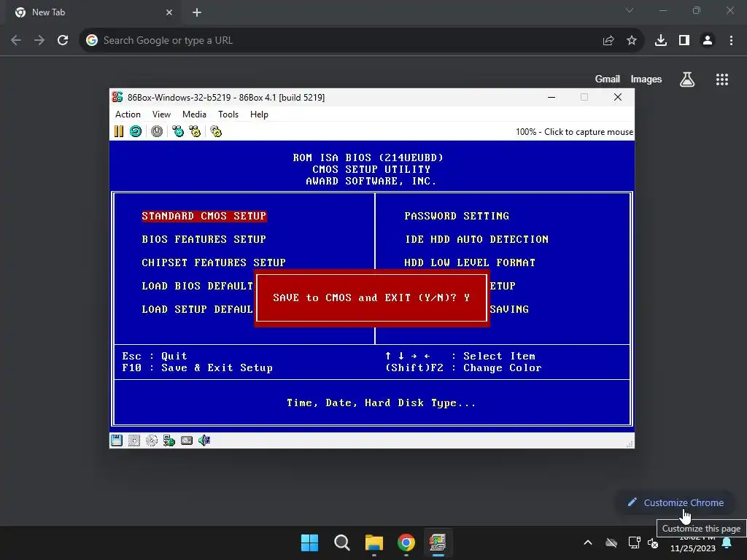Select CHIPSET FEATURES SETUP entry
The image size is (747, 560).
click(x=214, y=262)
